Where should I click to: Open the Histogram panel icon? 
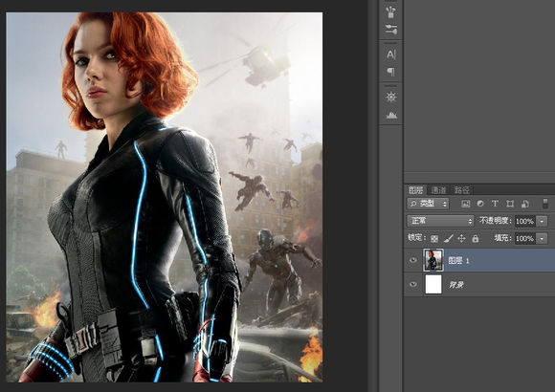coord(391,115)
